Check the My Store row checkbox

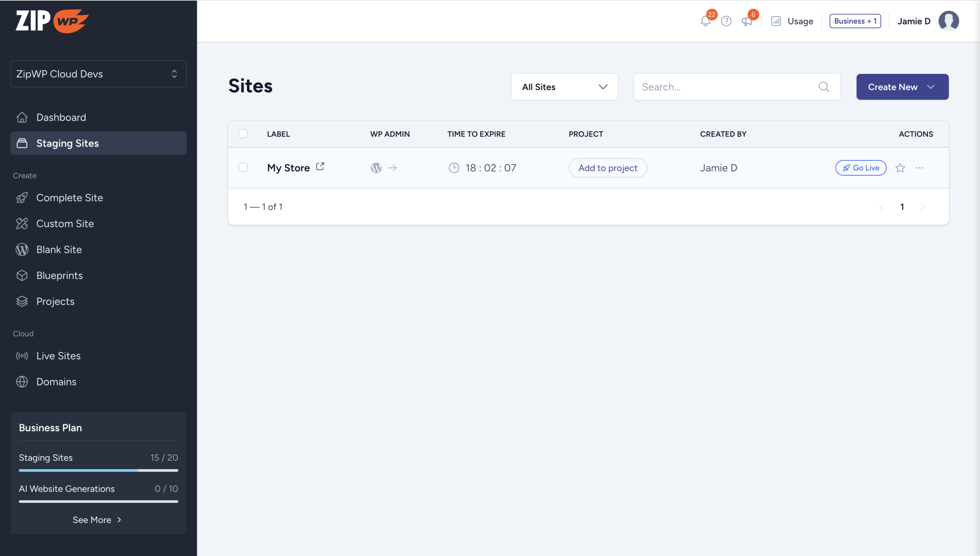(243, 168)
